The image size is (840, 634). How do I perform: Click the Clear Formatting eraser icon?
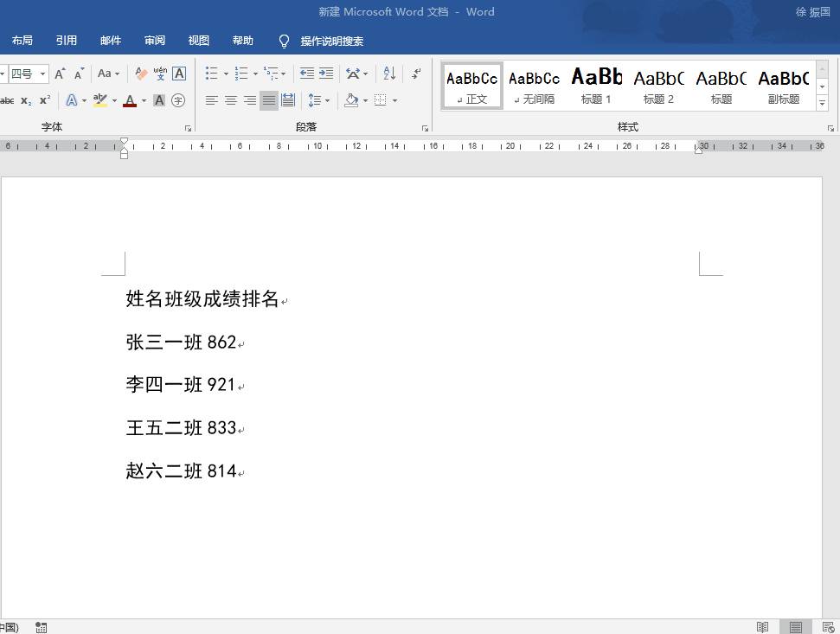pyautogui.click(x=141, y=74)
